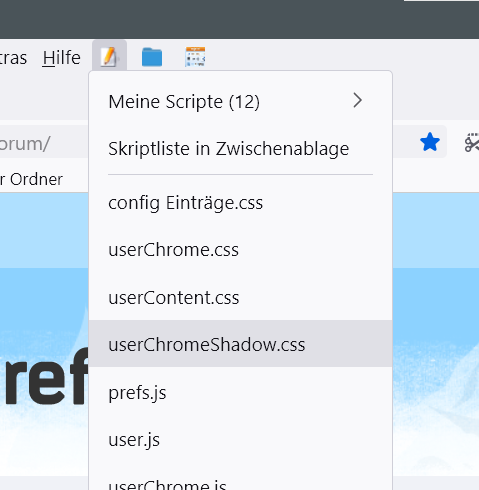
Task: Open userChrome.css from the menu
Action: tap(240, 250)
